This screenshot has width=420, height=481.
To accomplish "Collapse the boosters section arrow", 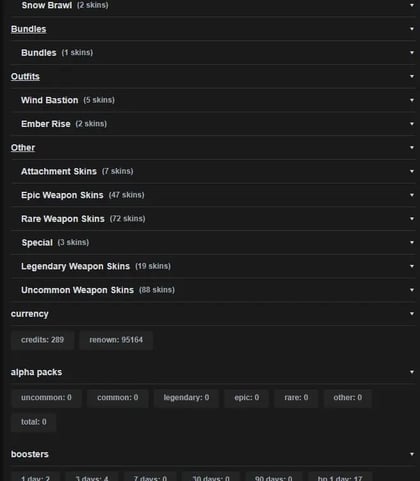I will (412, 454).
